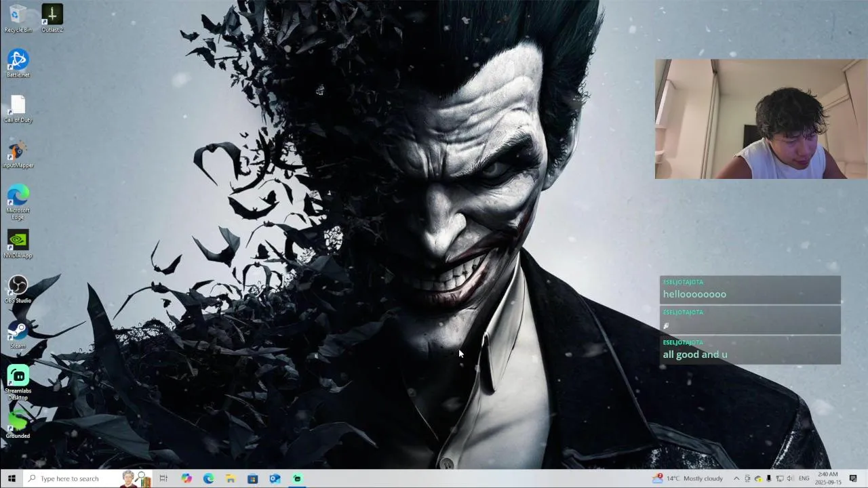The width and height of the screenshot is (868, 488).
Task: Open the Windows Start menu
Action: click(x=12, y=479)
